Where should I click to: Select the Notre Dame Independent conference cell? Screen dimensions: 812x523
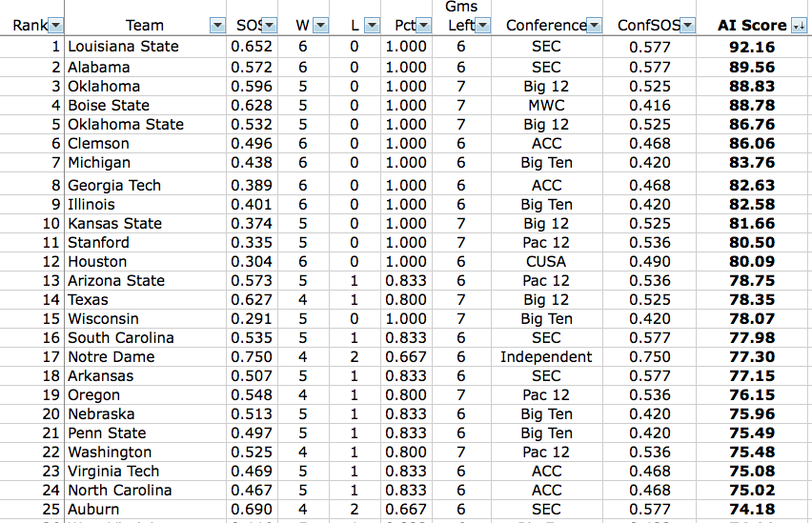pyautogui.click(x=546, y=357)
